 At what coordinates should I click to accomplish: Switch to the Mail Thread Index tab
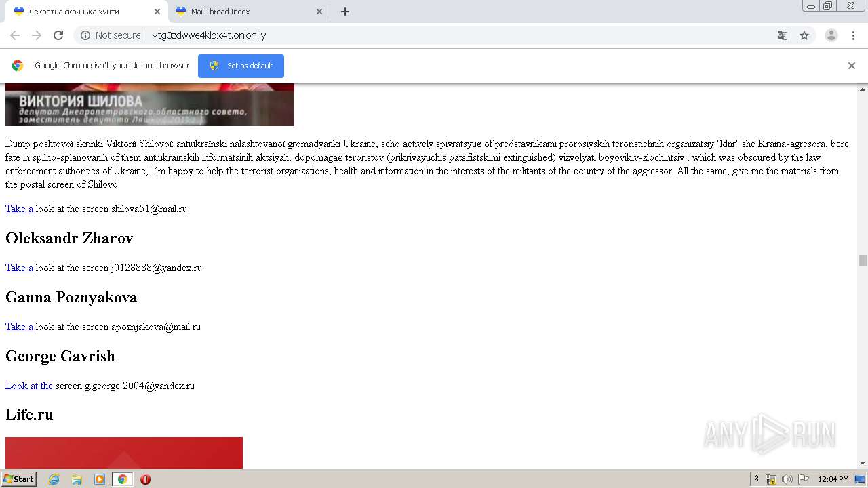248,12
